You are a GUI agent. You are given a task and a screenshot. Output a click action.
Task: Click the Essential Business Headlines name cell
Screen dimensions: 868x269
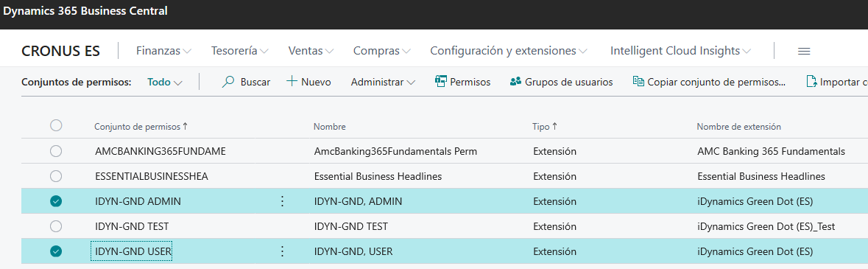coord(378,176)
